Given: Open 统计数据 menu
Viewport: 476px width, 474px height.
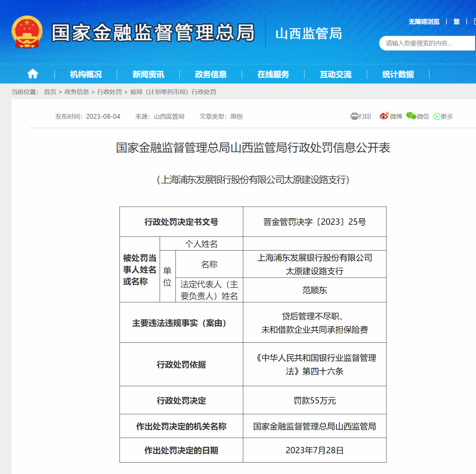Looking at the screenshot, I should (398, 74).
